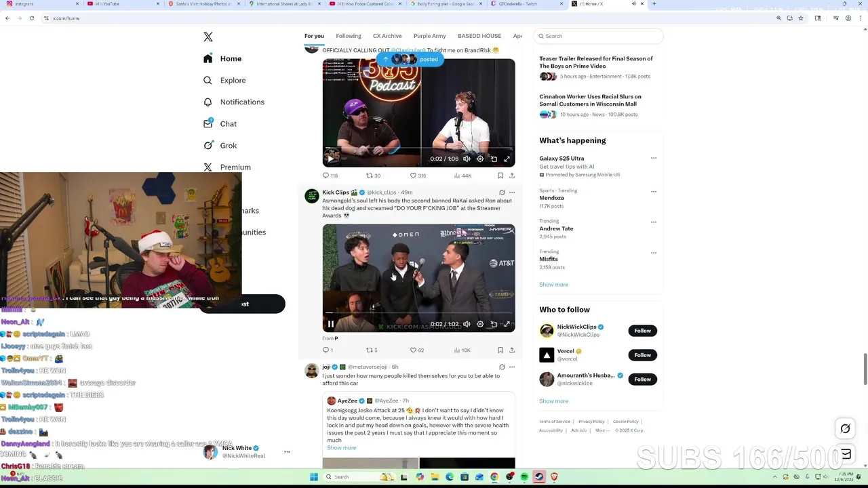Open Spotify from the taskbar
Screen dimensions: 868x488
click(x=524, y=477)
